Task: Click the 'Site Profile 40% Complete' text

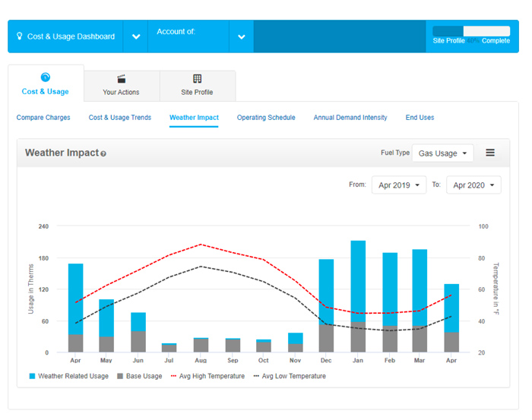Action: point(471,41)
